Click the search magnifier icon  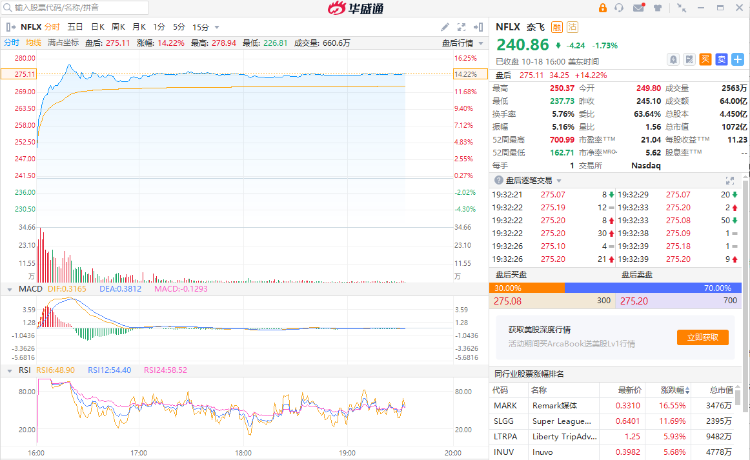pyautogui.click(x=7, y=8)
